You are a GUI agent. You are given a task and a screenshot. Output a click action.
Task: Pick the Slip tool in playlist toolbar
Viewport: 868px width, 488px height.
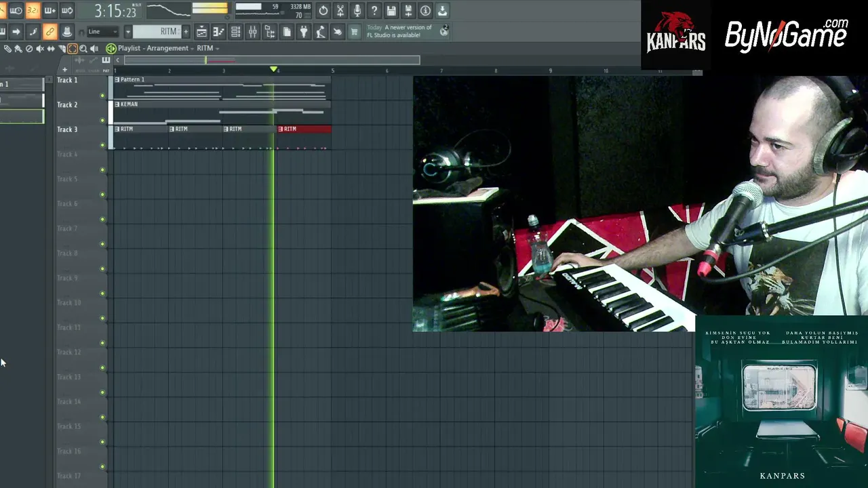[x=51, y=49]
